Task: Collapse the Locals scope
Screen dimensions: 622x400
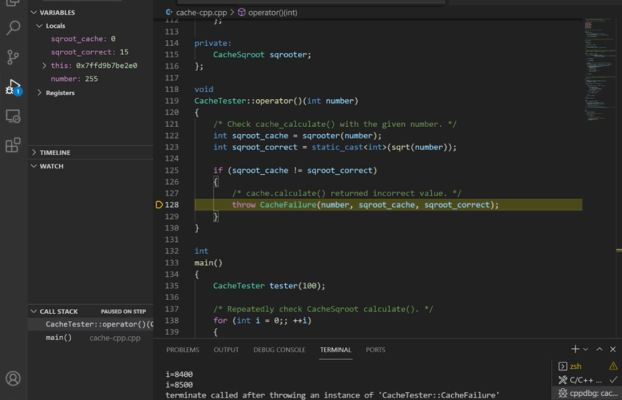Action: click(x=39, y=26)
